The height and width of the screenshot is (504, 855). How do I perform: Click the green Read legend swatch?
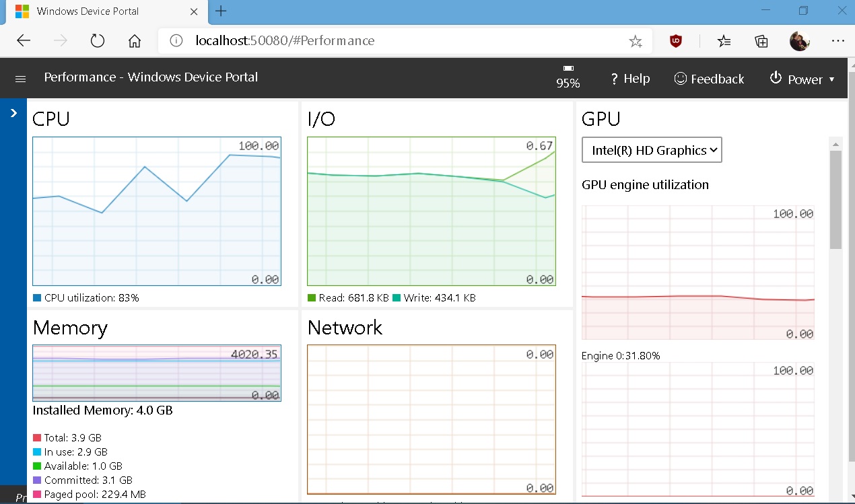(312, 297)
